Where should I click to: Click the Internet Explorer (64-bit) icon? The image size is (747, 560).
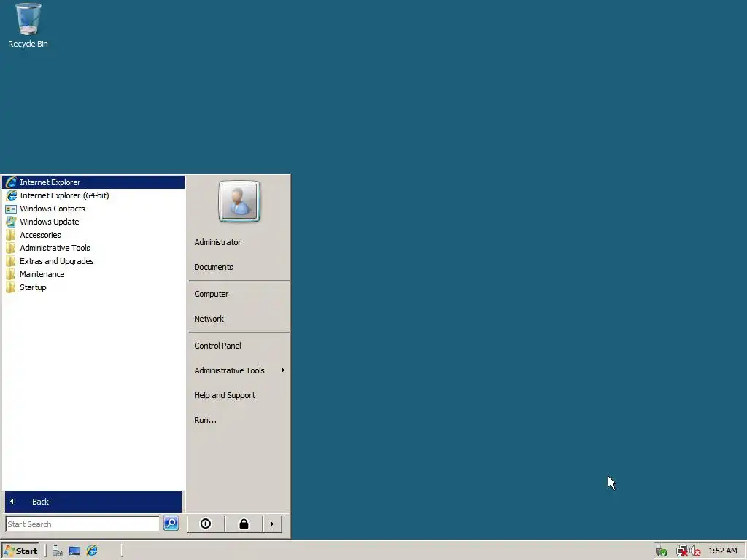click(11, 195)
